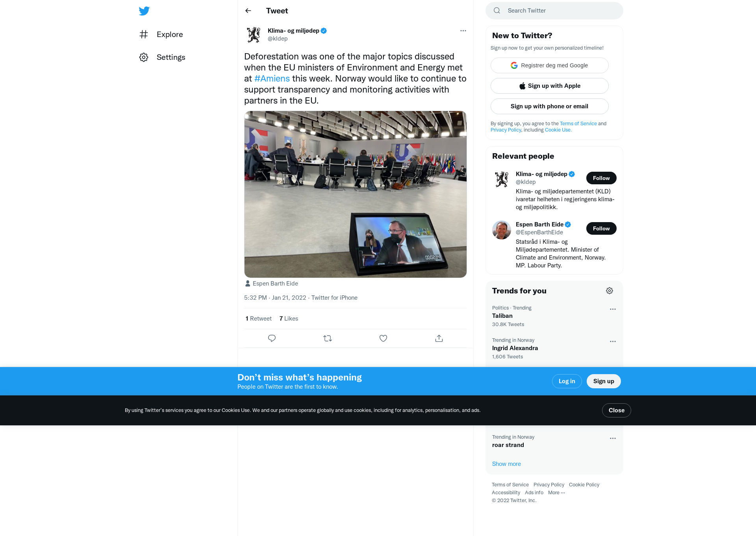Open Explore in the sidebar
The width and height of the screenshot is (756, 536).
161,34
